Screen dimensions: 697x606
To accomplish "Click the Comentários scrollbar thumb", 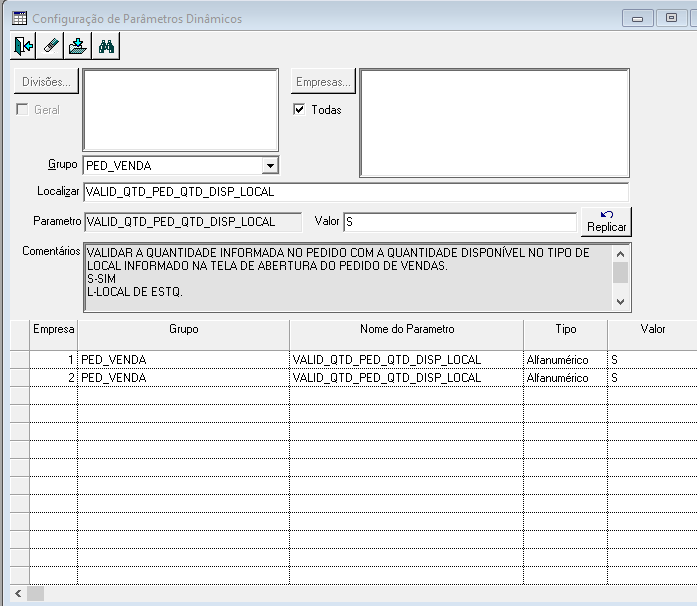I will 621,273.
